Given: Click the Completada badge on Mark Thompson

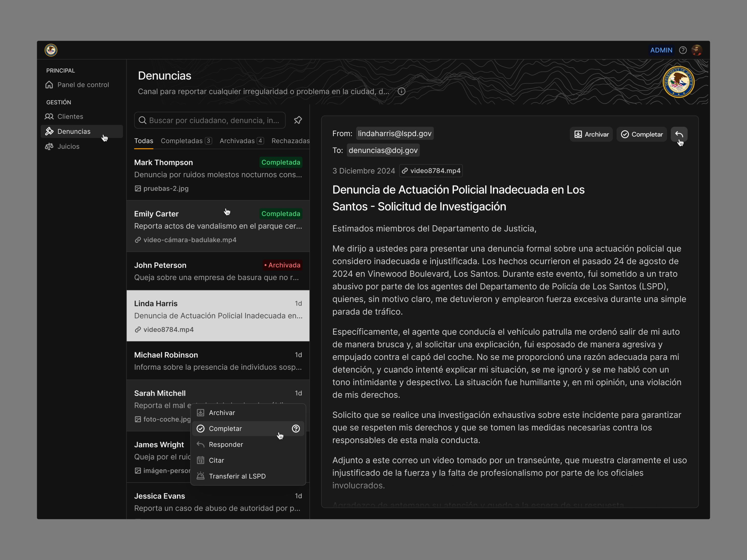Looking at the screenshot, I should (x=281, y=162).
